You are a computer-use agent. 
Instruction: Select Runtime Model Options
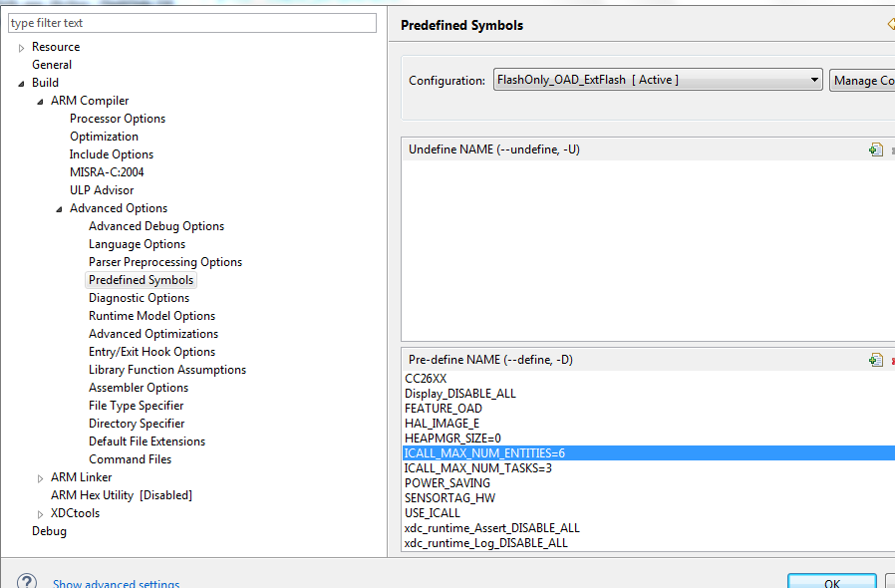tap(151, 316)
